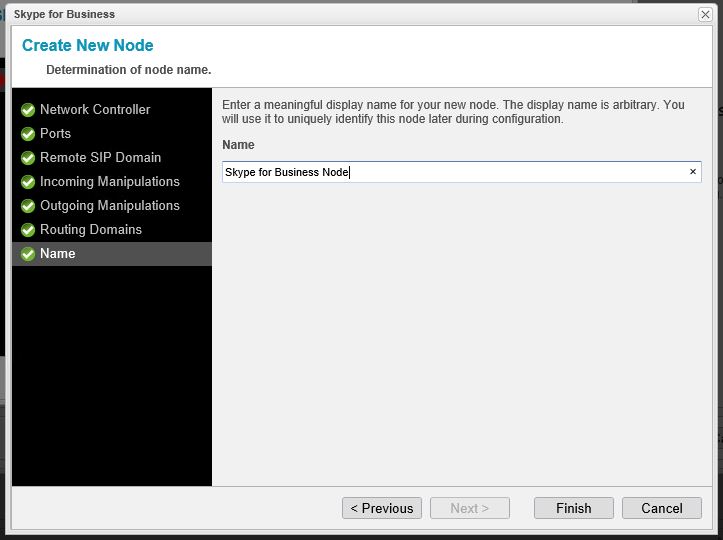Select the Name step in the sidebar
The image size is (723, 540).
58,254
